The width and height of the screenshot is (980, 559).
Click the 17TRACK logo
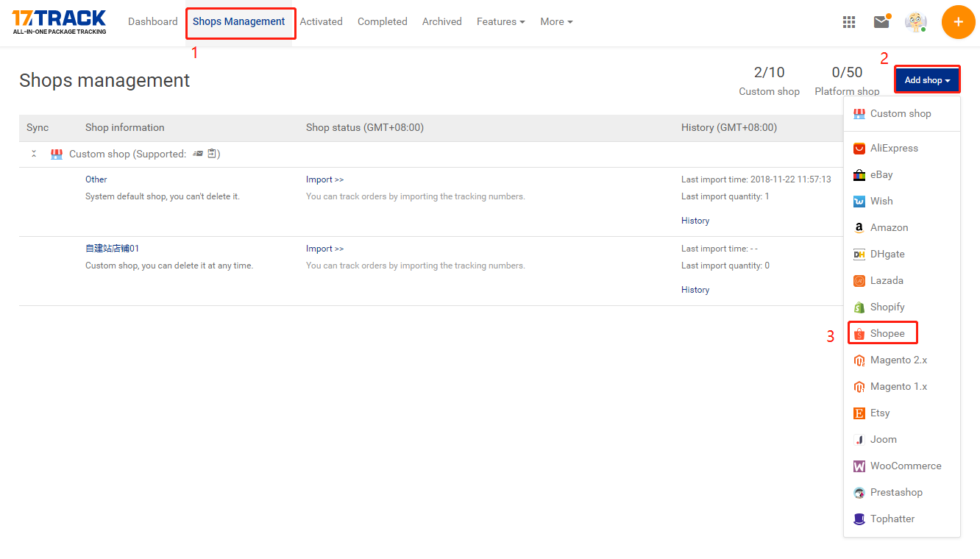(x=59, y=22)
